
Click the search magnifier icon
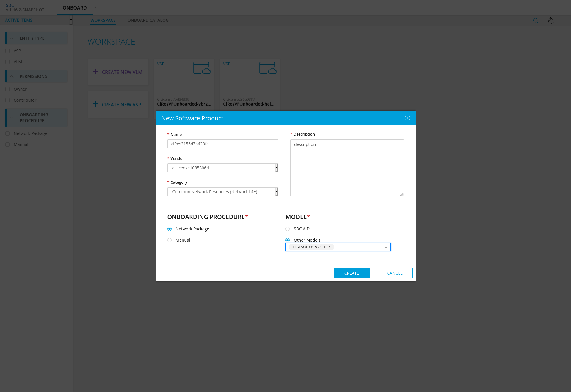pyautogui.click(x=536, y=21)
